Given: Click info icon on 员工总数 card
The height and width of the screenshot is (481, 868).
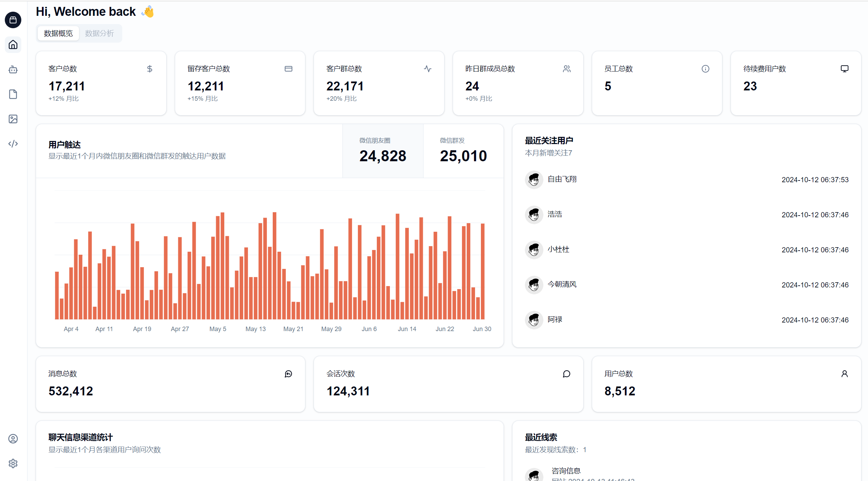Looking at the screenshot, I should coord(706,69).
